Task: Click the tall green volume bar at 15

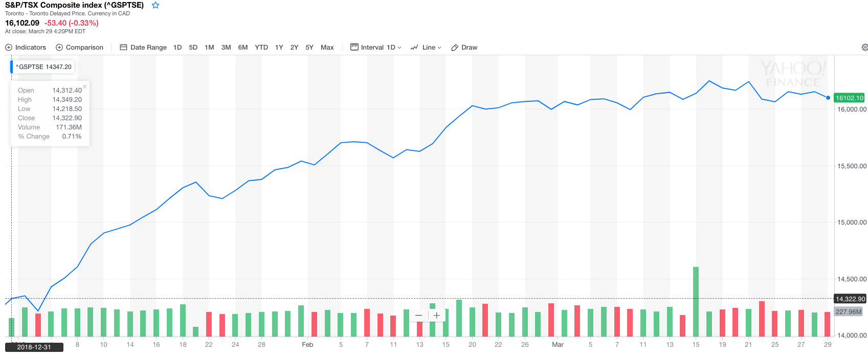Action: (696, 301)
